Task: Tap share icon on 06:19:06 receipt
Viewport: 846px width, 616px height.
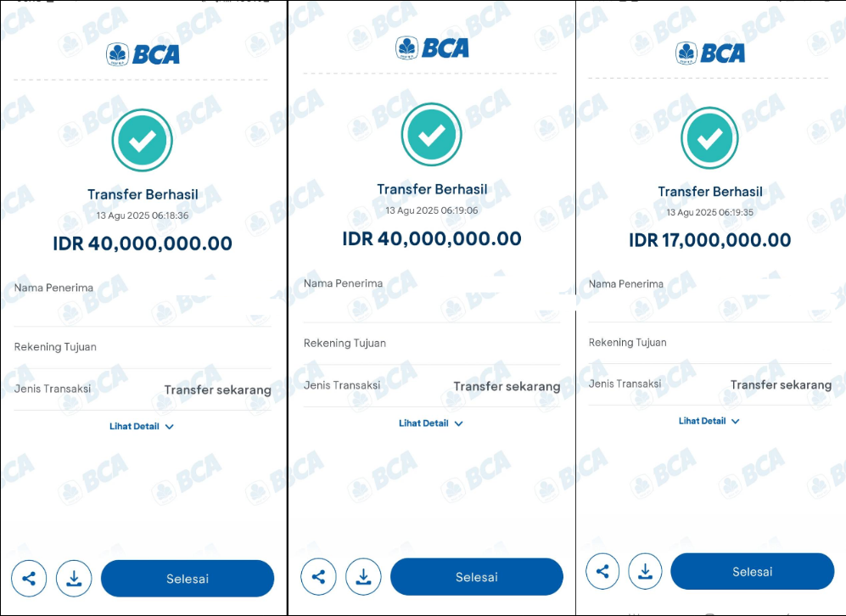Action: [x=318, y=577]
